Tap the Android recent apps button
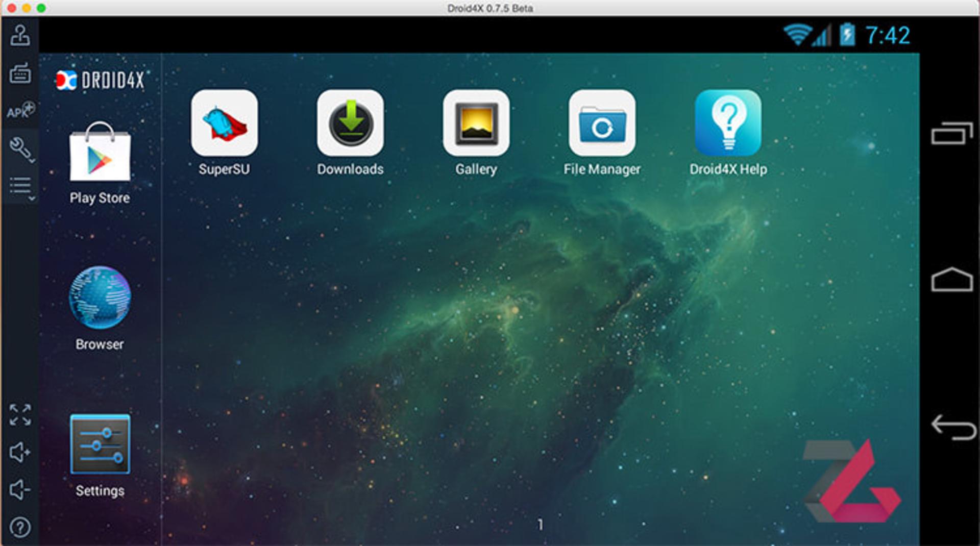 952,133
